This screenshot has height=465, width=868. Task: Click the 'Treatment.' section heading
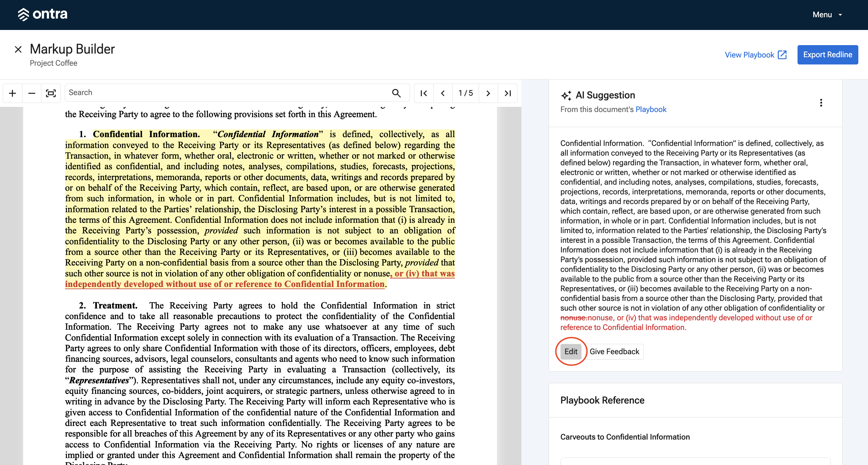tap(115, 305)
